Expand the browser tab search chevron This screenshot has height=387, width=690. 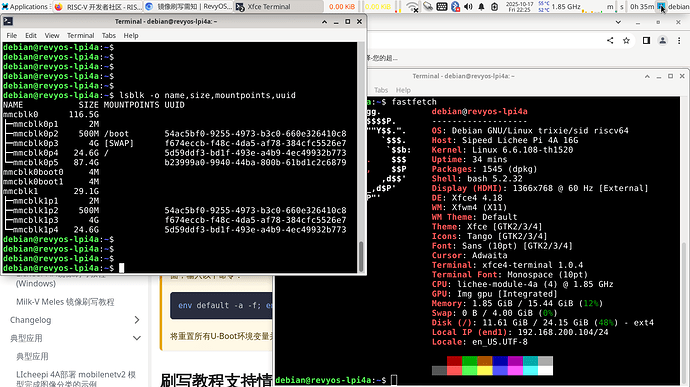(x=618, y=22)
